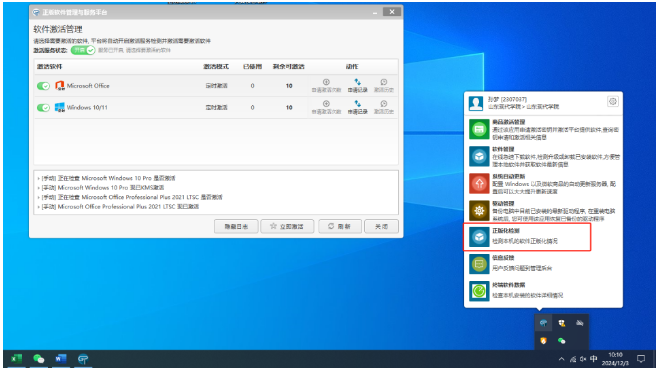Click the 激活软件 column header
The height and width of the screenshot is (371, 656).
click(x=49, y=67)
